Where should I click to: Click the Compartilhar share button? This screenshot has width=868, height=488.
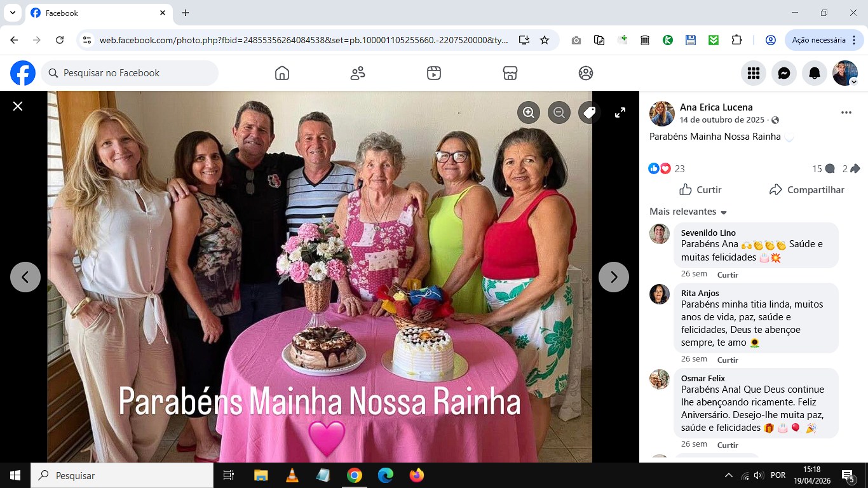pos(806,189)
